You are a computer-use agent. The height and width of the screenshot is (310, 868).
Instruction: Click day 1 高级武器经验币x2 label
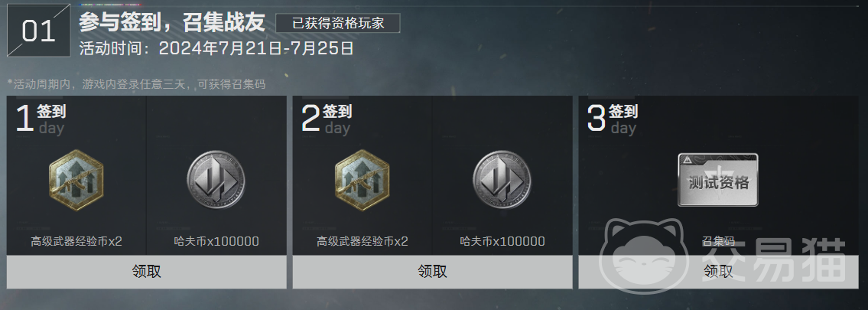click(x=76, y=241)
